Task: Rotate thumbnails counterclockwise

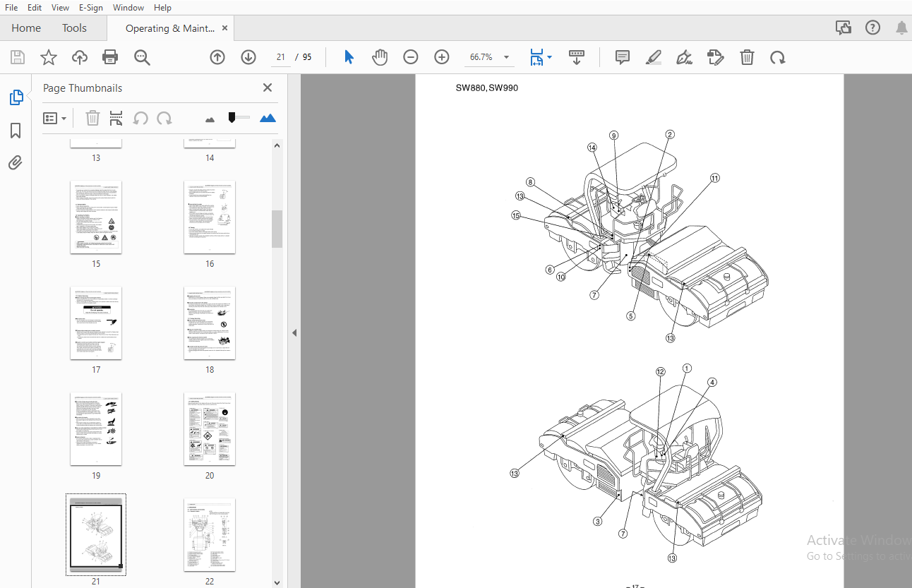Action: [x=140, y=118]
